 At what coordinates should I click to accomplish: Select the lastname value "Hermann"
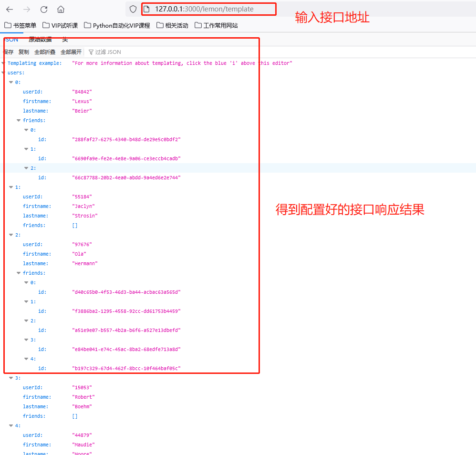[85, 263]
